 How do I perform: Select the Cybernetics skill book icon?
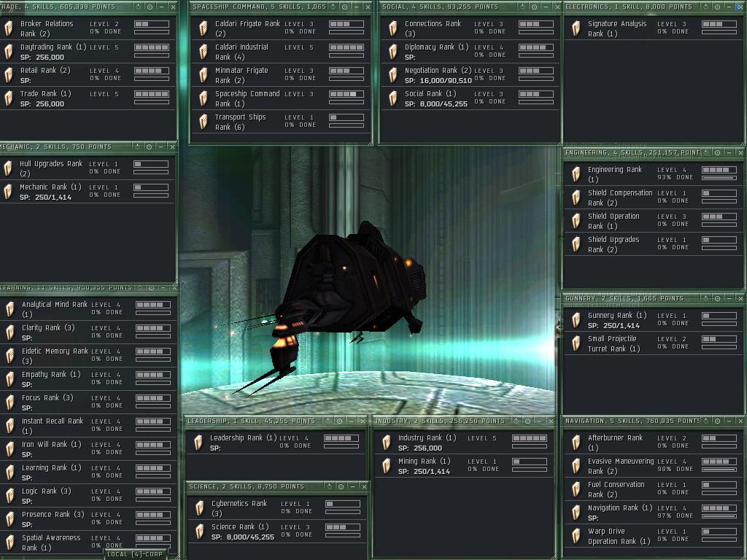point(200,508)
